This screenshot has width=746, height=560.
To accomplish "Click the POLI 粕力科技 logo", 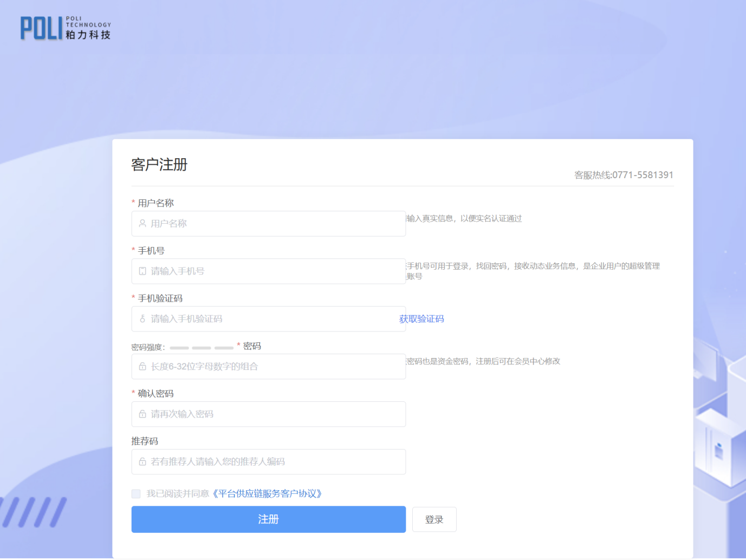I will point(65,28).
